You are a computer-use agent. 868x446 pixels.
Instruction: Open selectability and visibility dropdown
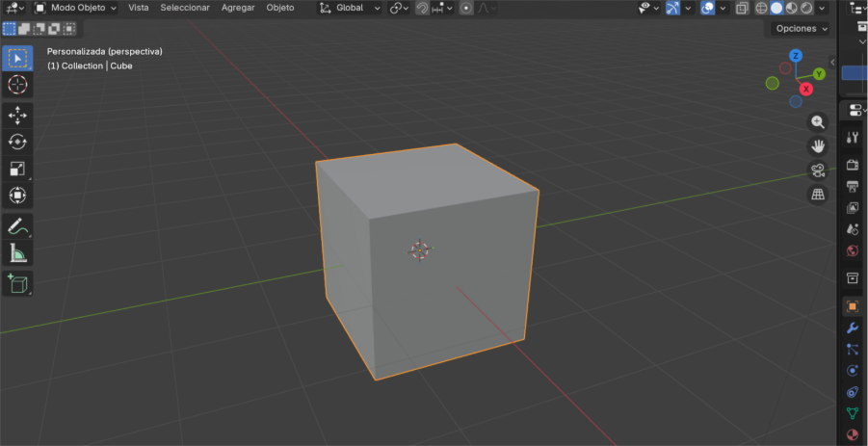(x=648, y=8)
